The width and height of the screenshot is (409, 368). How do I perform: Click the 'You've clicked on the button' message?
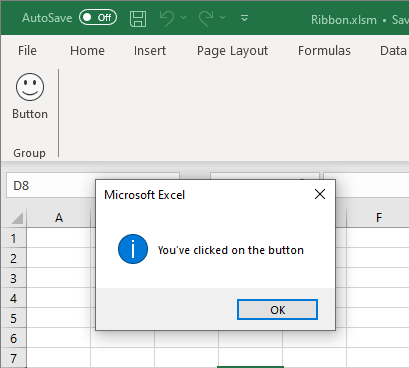[231, 250]
